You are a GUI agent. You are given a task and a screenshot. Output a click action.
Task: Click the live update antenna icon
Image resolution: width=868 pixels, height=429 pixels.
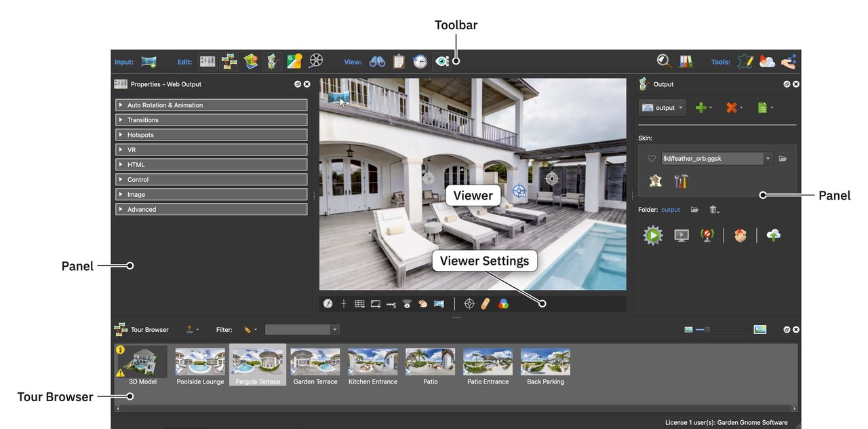pyautogui.click(x=707, y=236)
